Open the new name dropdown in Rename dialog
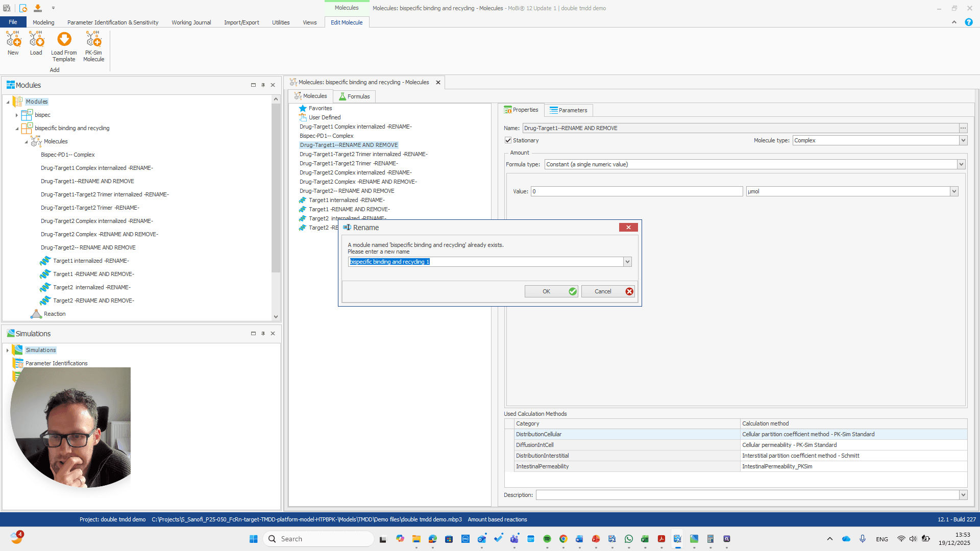 point(627,262)
